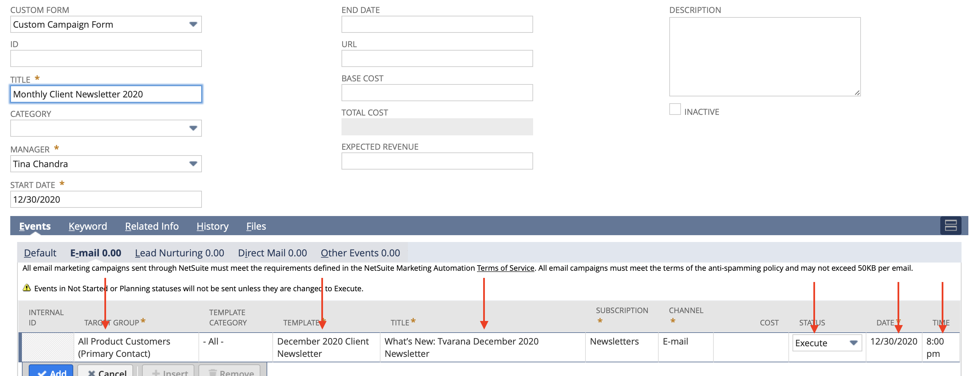Viewport: 980px width, 376px height.
Task: Click into the End Date field
Action: 437,24
